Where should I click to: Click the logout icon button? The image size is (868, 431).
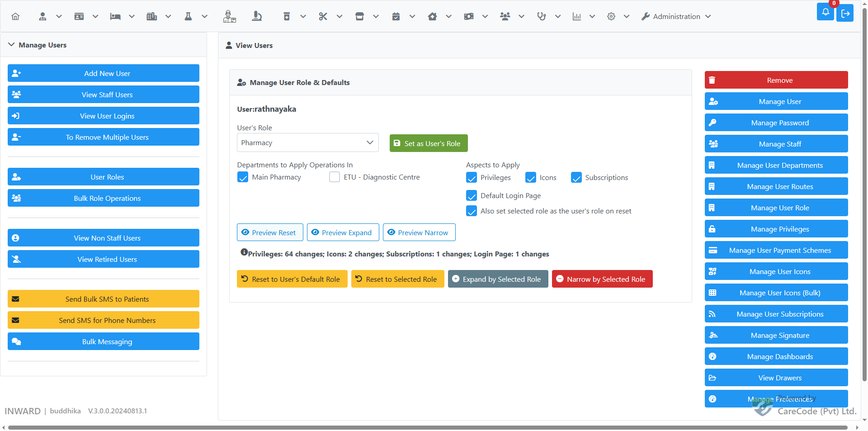coord(845,14)
